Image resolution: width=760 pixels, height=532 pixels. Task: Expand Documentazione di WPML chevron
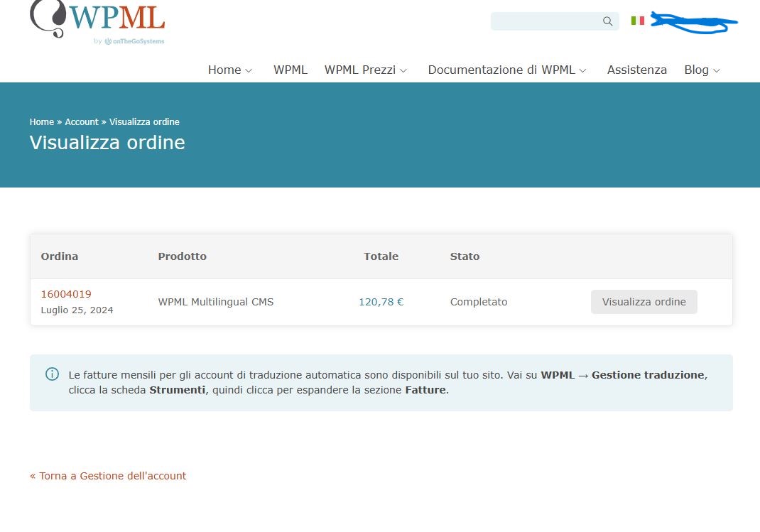[x=582, y=71]
